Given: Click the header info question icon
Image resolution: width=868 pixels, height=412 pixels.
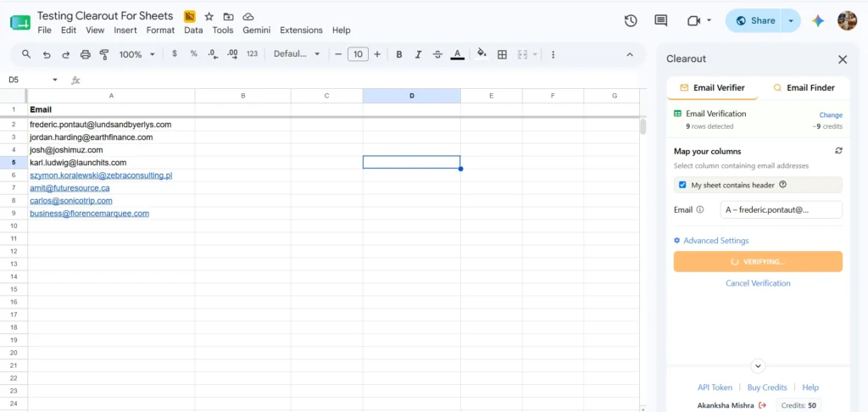Looking at the screenshot, I should coord(782,185).
